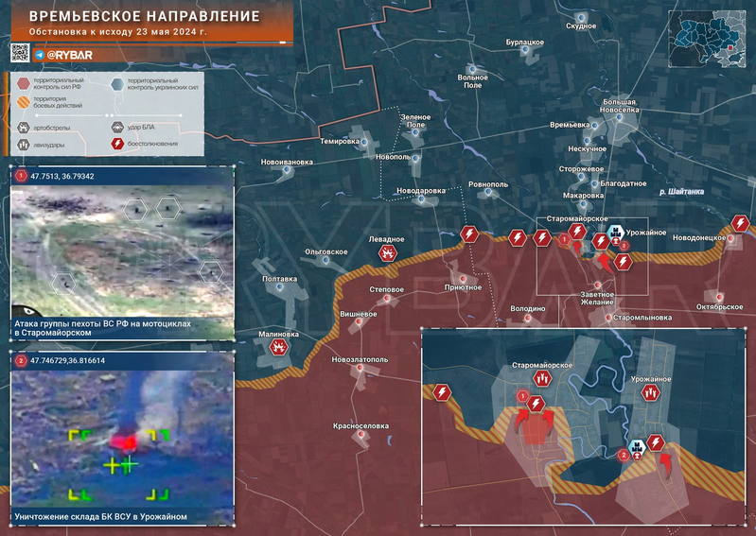The width and height of the screenshot is (756, 536).
Task: Select the blue Ukrainian control legend swatch
Action: [x=117, y=83]
